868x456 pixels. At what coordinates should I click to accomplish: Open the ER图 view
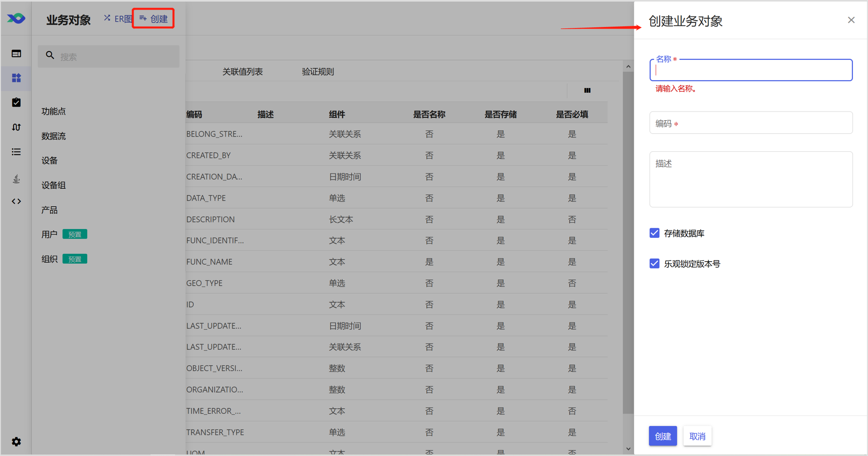click(x=118, y=19)
